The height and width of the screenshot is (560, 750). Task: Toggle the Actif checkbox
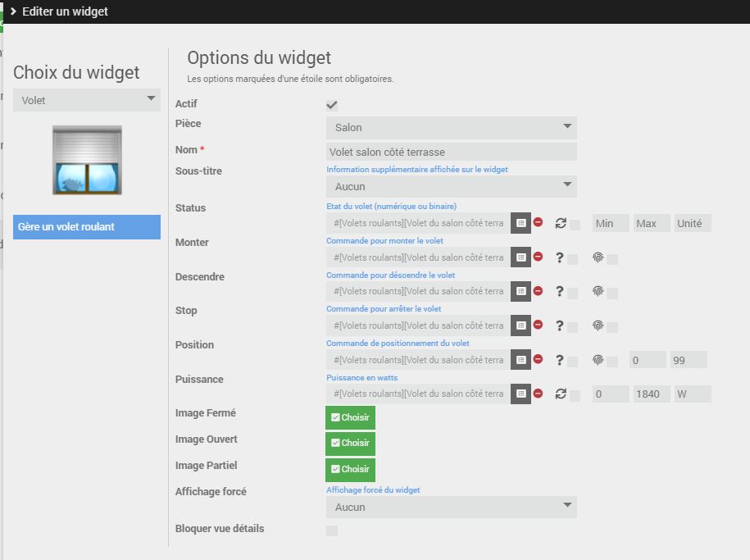click(x=332, y=105)
